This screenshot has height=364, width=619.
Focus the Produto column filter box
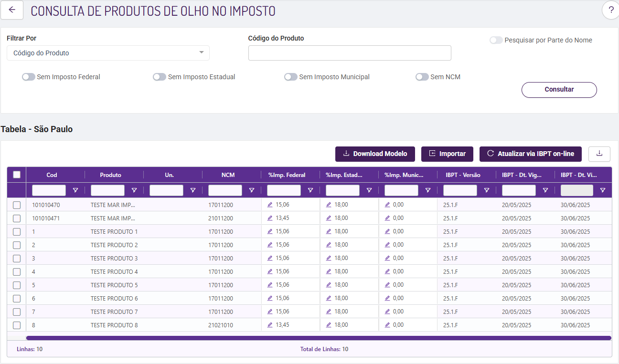click(x=107, y=190)
